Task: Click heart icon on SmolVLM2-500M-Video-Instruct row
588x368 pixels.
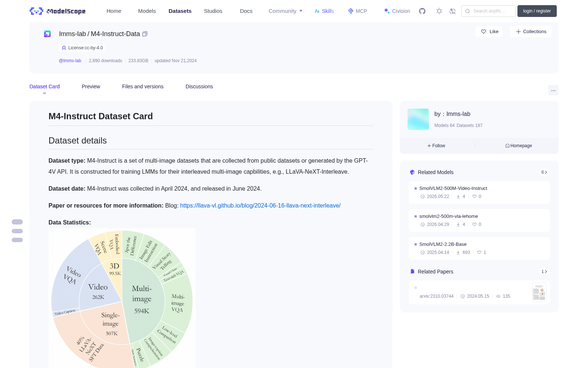Action: pyautogui.click(x=474, y=197)
